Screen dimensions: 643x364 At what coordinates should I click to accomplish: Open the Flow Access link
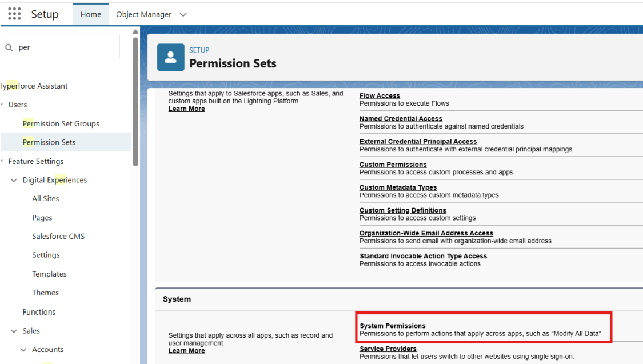click(x=379, y=95)
